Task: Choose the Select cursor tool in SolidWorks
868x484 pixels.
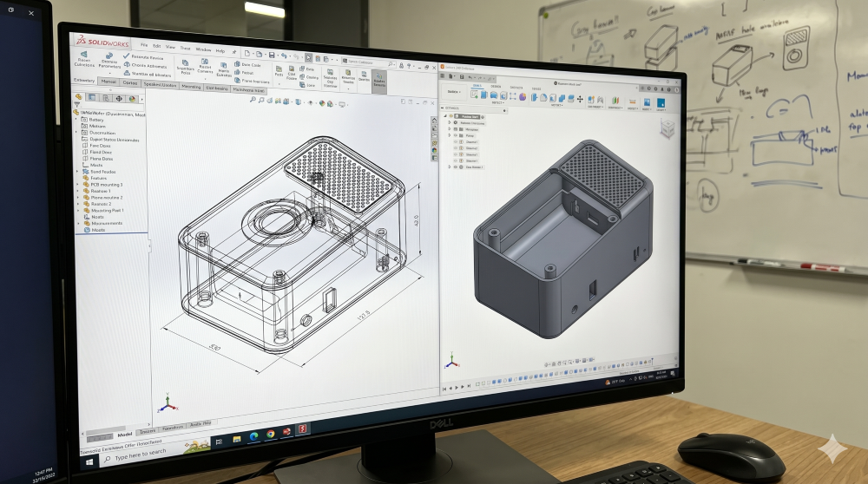Action: [308, 57]
